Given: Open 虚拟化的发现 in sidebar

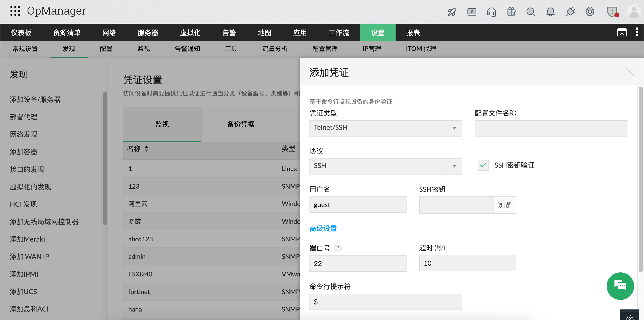Looking at the screenshot, I should click(30, 187).
